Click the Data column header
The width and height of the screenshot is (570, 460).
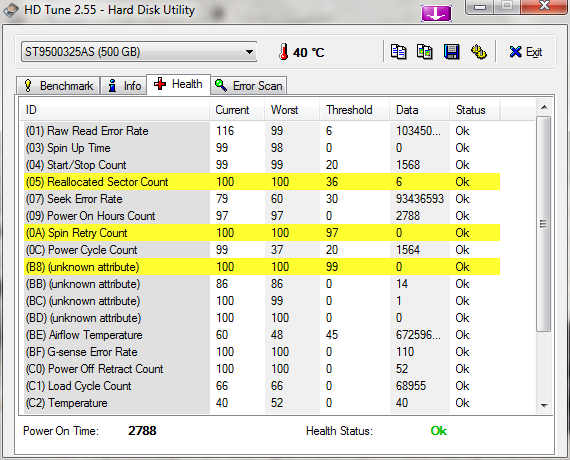(420, 110)
